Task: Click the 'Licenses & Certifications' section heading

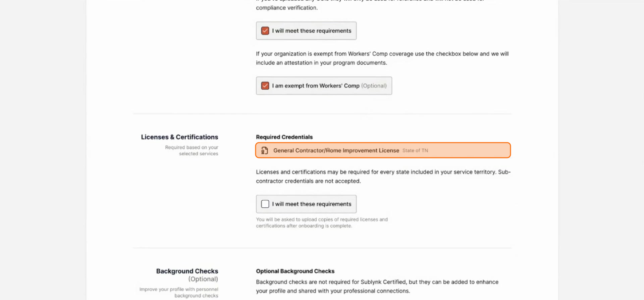Action: coord(179,137)
